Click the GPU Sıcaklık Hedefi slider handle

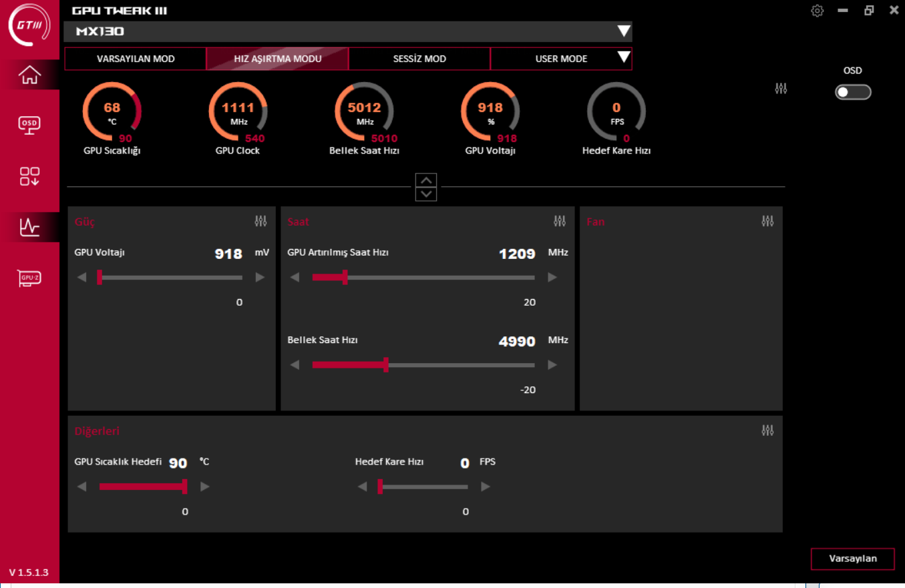click(x=184, y=487)
